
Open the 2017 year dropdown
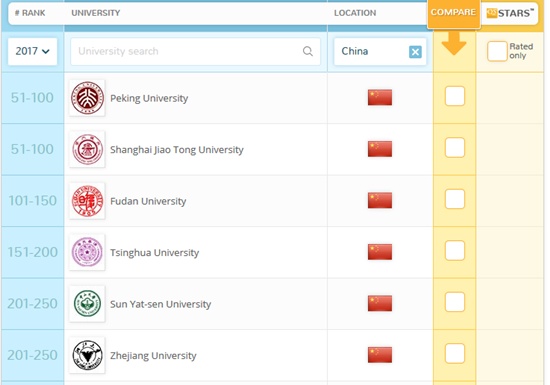click(x=32, y=52)
